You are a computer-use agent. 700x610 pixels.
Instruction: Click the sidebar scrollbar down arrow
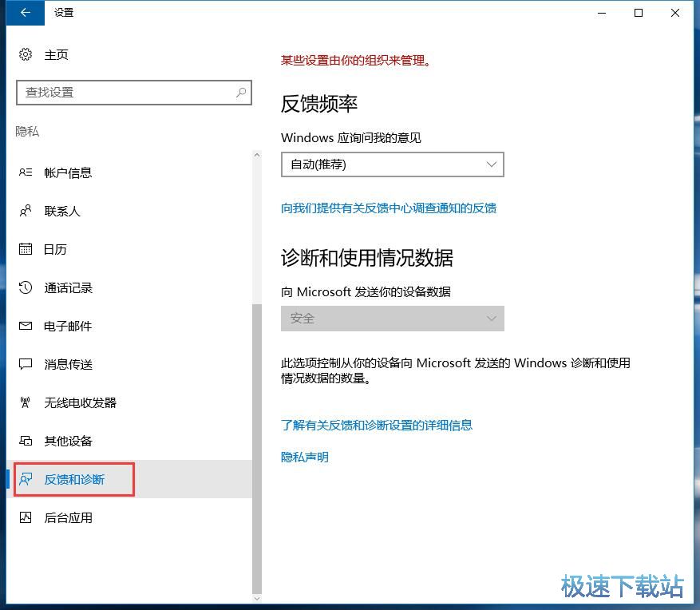point(257,598)
